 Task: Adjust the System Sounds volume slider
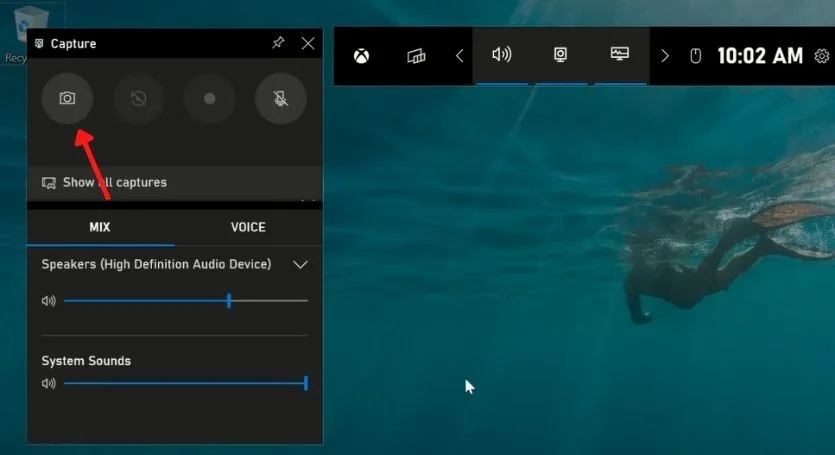[186, 383]
